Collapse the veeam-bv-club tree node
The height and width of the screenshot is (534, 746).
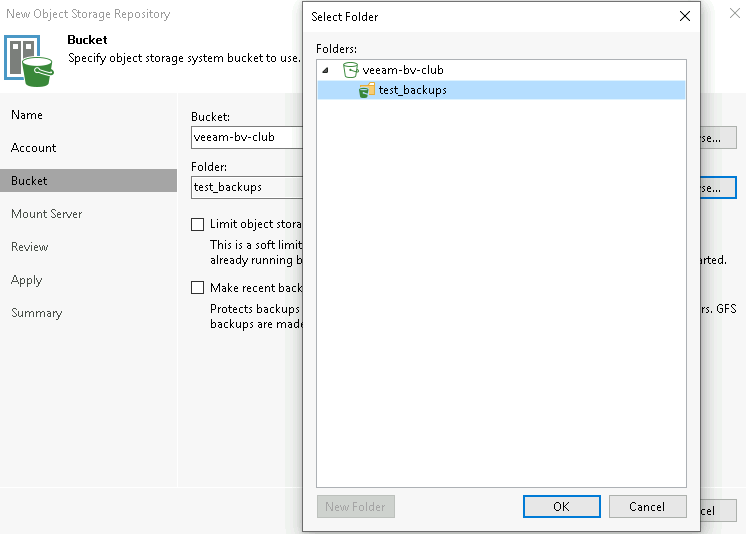click(325, 70)
